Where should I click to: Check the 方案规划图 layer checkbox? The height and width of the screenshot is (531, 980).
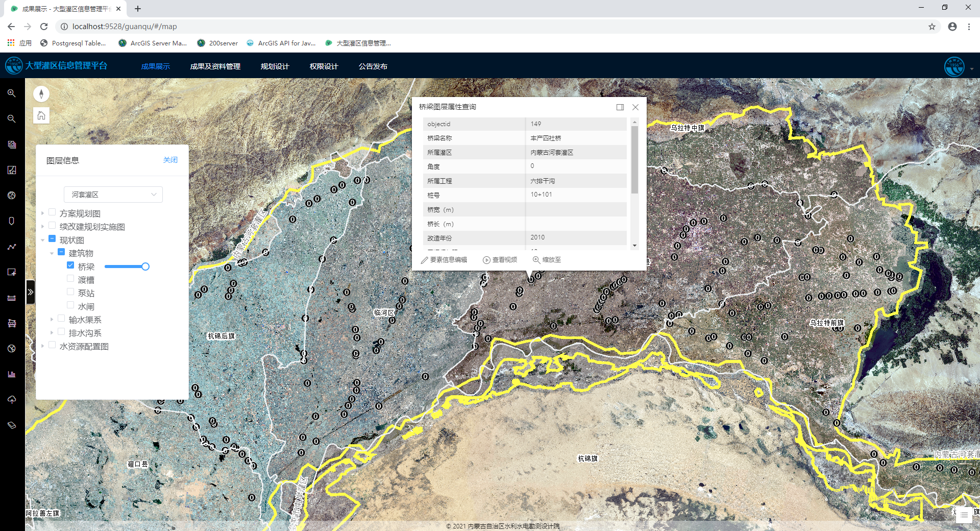(52, 212)
